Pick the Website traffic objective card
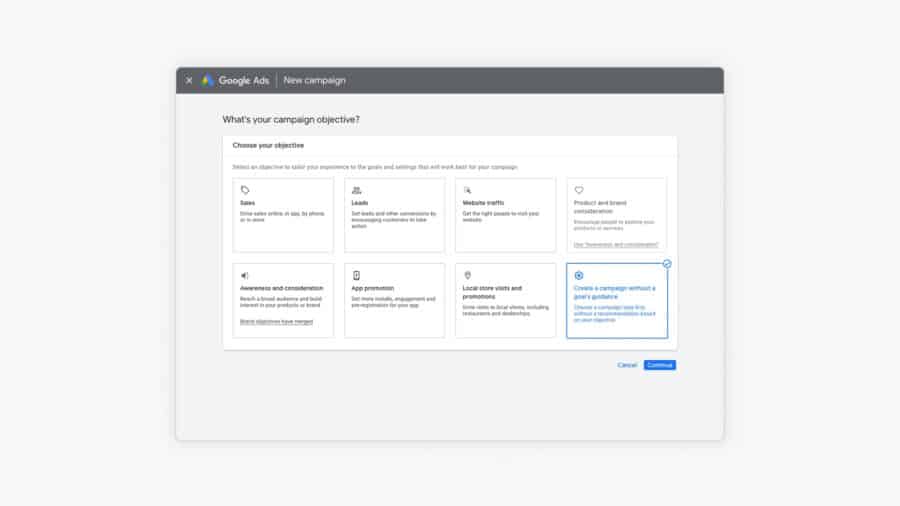Screen dimensions: 900x506 (505, 215)
